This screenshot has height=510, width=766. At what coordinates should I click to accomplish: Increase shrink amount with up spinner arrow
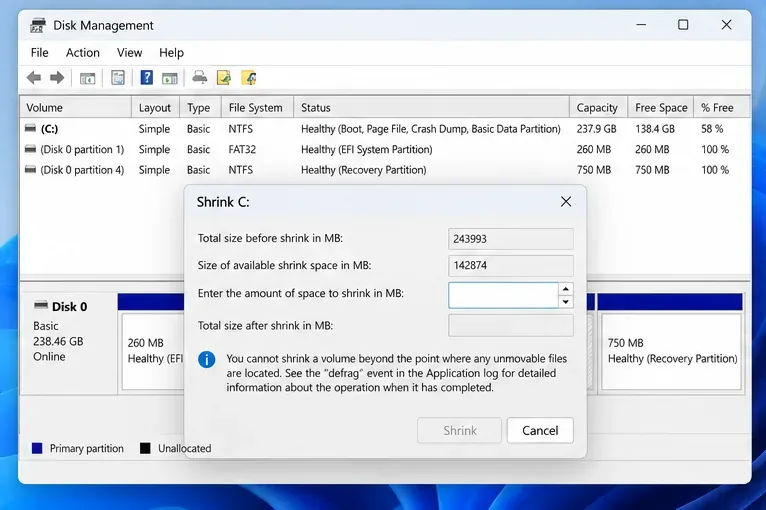point(565,289)
